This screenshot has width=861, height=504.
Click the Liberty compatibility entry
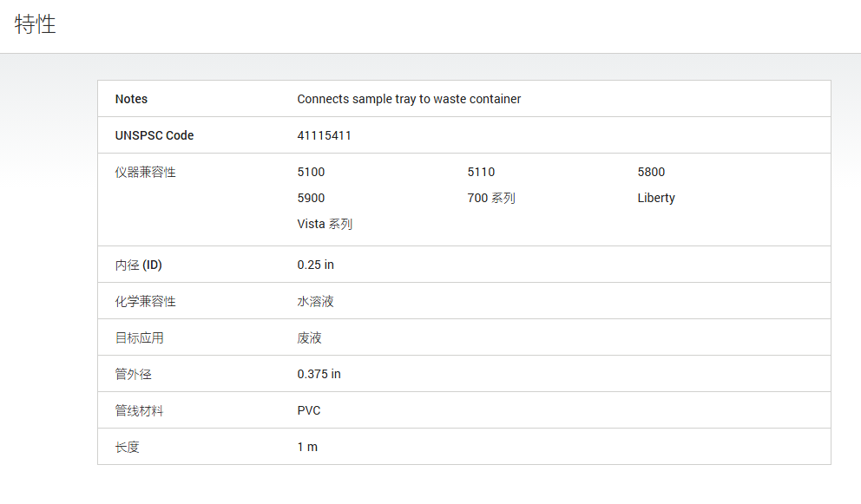click(x=656, y=198)
